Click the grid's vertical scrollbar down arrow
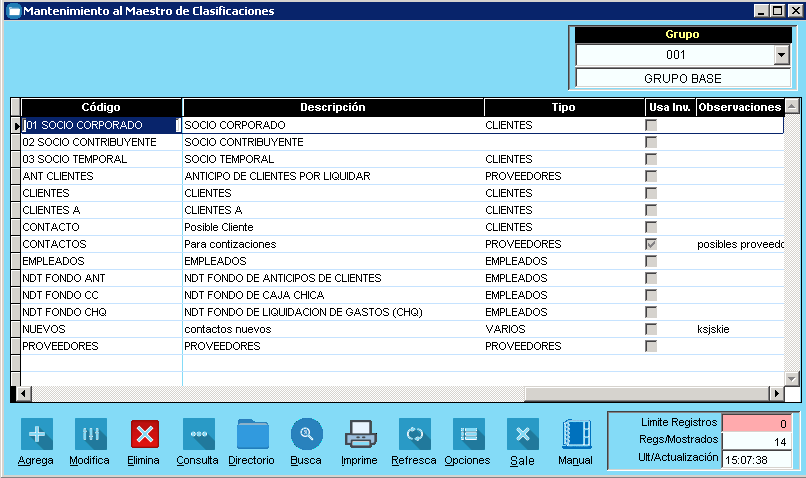The height and width of the screenshot is (478, 806). (x=792, y=378)
